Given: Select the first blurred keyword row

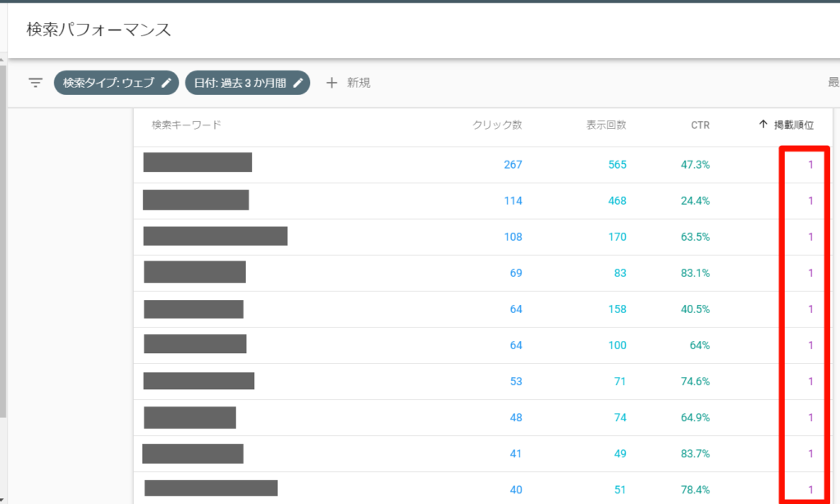Looking at the screenshot, I should [198, 163].
